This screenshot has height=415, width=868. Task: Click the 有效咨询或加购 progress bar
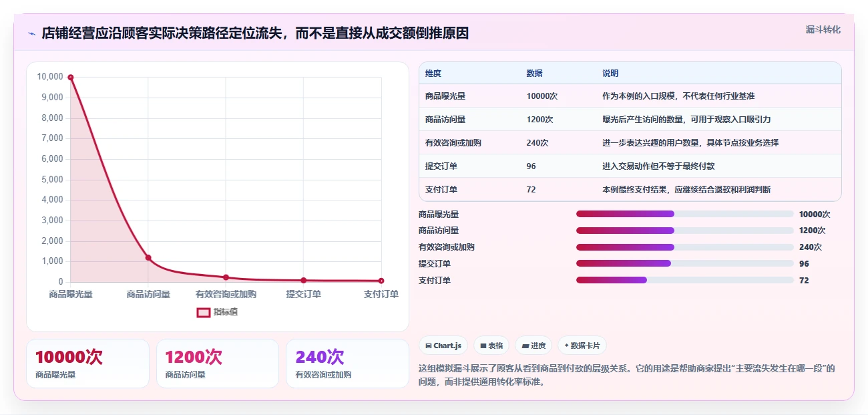click(685, 247)
